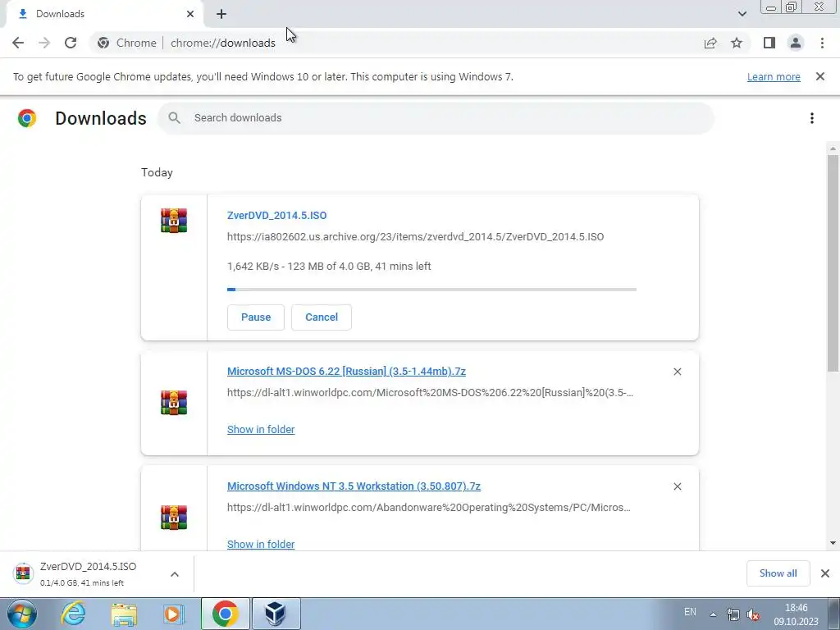840x630 pixels.
Task: Open the network tray icon
Action: pyautogui.click(x=733, y=614)
